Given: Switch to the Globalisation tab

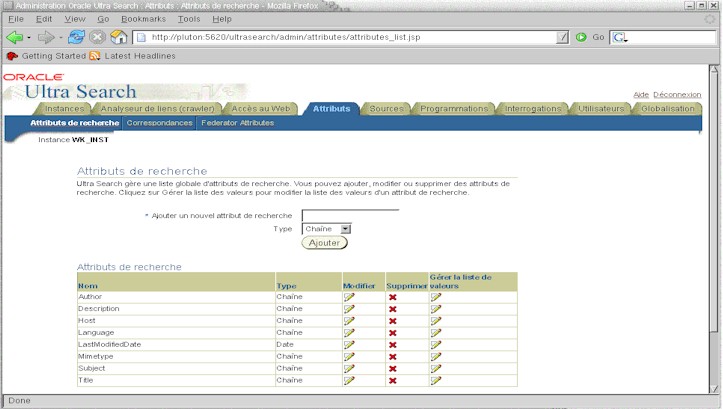Looking at the screenshot, I should click(x=668, y=109).
